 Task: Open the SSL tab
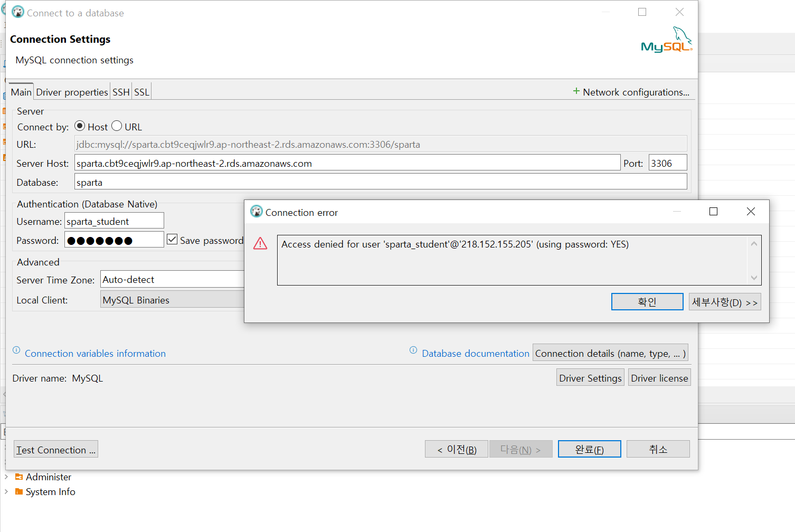(141, 92)
